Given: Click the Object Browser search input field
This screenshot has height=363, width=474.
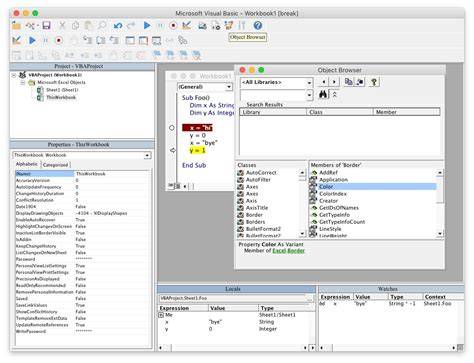Looking at the screenshot, I should click(x=273, y=95).
